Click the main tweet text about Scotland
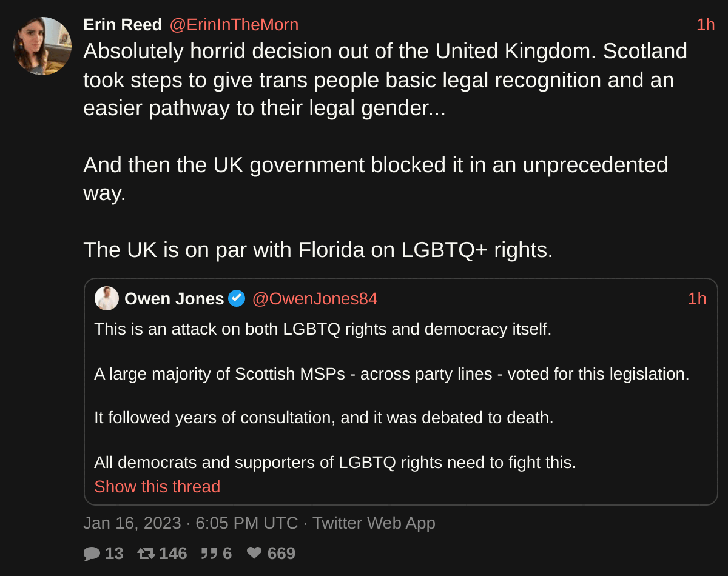The width and height of the screenshot is (728, 576). coord(385,80)
